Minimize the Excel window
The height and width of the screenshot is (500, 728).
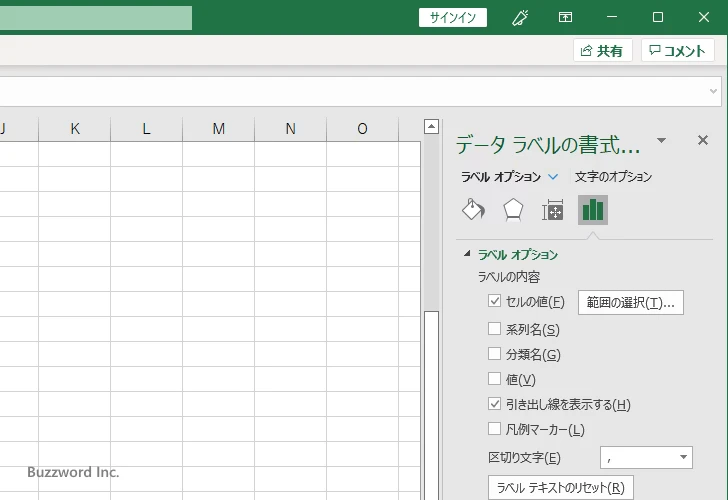click(x=612, y=17)
